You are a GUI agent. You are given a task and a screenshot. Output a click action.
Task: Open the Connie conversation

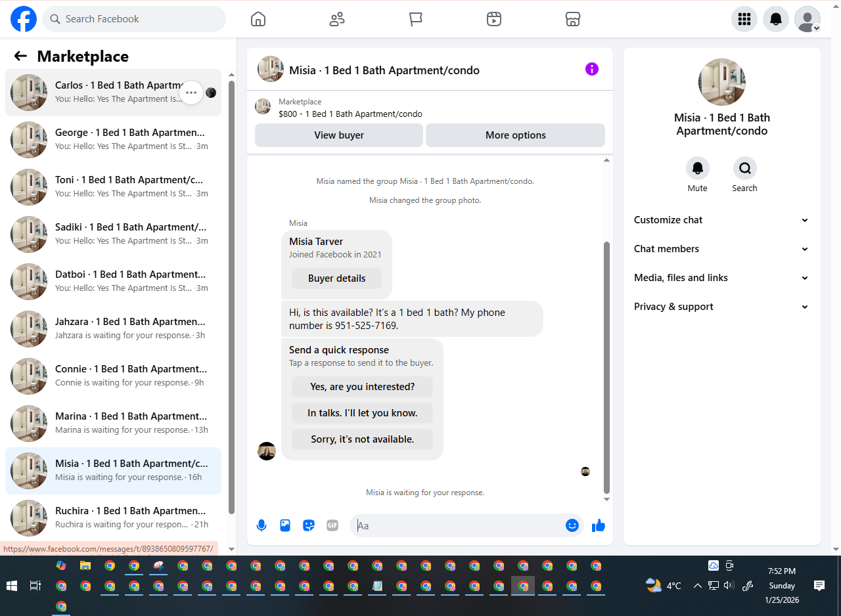pyautogui.click(x=113, y=376)
